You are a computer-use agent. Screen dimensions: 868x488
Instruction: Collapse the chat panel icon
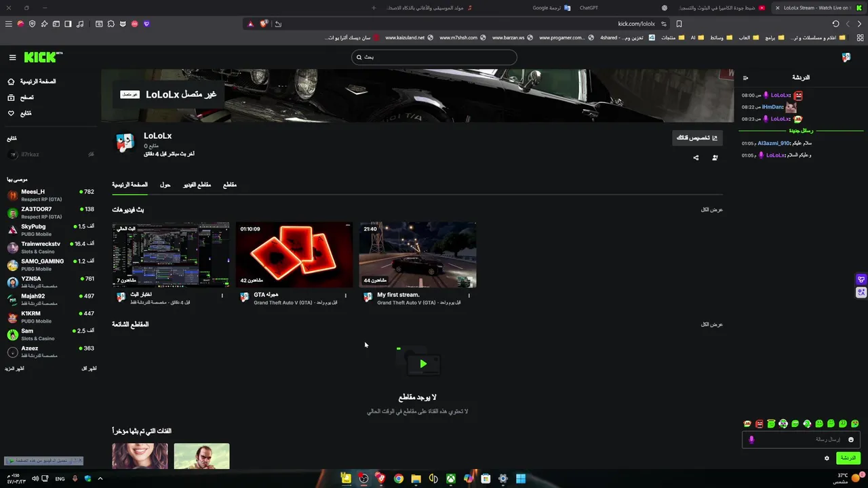coord(746,78)
